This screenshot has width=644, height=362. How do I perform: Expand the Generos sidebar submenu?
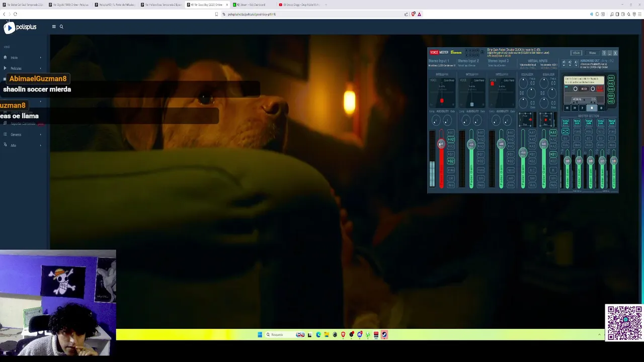click(40, 135)
